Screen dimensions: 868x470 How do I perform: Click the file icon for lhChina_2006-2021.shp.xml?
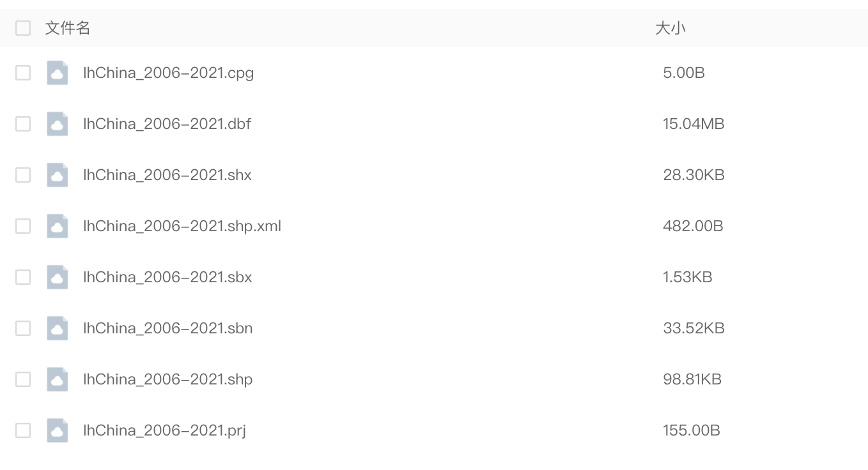[x=58, y=226]
